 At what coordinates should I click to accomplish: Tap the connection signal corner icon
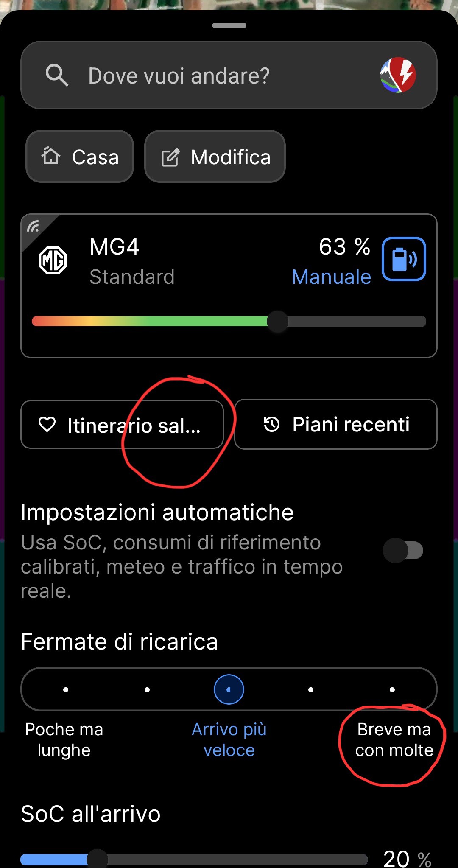point(34,227)
